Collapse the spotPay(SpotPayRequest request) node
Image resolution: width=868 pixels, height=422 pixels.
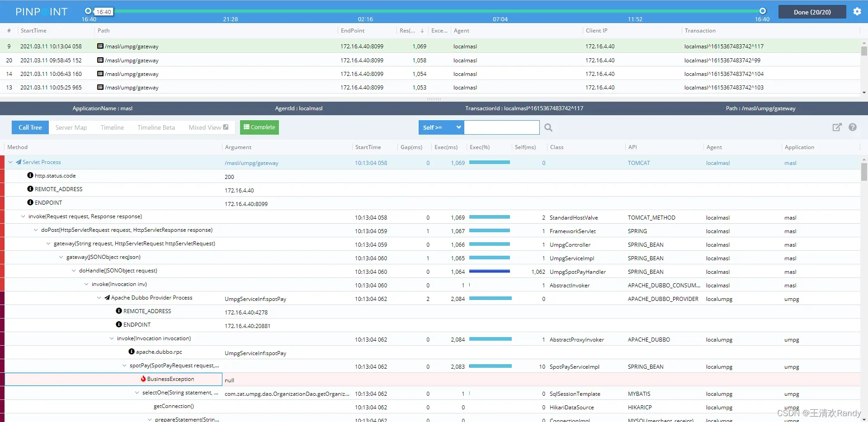[124, 366]
